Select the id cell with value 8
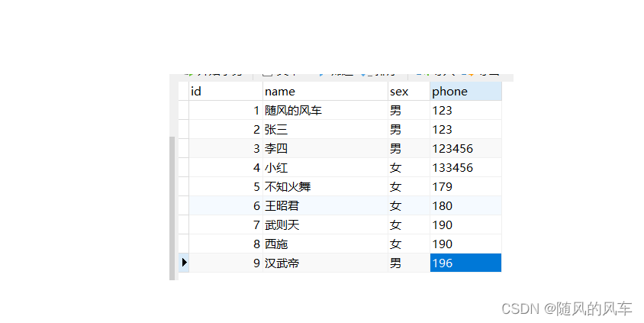 coord(226,244)
